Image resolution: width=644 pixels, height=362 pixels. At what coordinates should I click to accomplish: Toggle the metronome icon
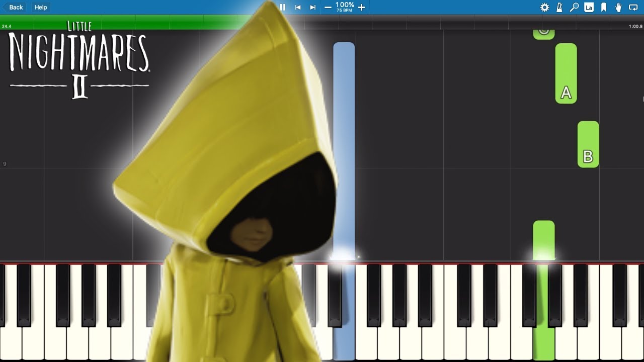coord(559,7)
